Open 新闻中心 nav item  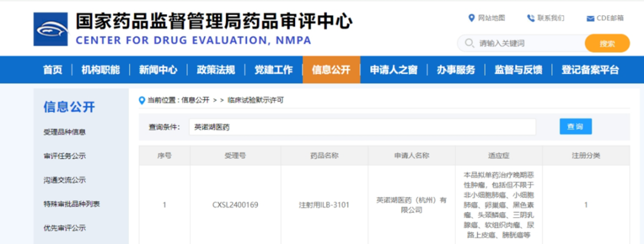[158, 70]
